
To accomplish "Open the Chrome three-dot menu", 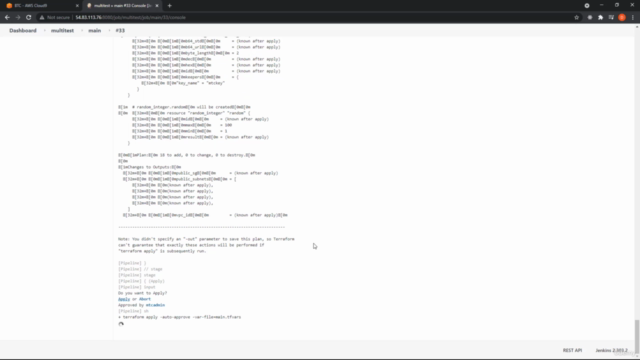I will (633, 18).
